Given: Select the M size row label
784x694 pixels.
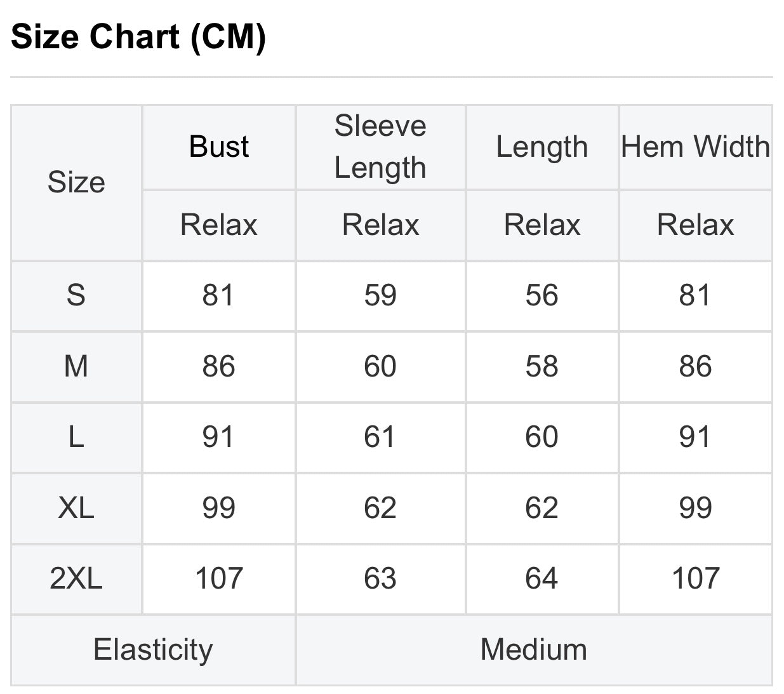Looking at the screenshot, I should 76,366.
